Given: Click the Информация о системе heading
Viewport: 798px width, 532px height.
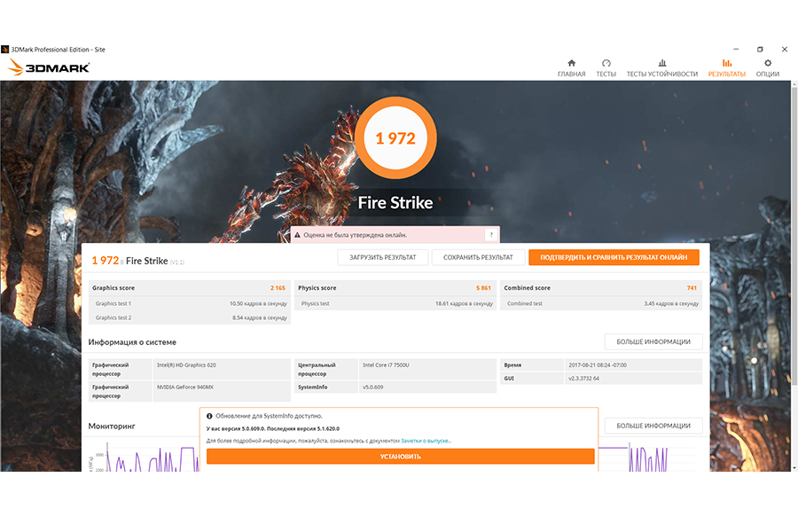Looking at the screenshot, I should coord(132,342).
